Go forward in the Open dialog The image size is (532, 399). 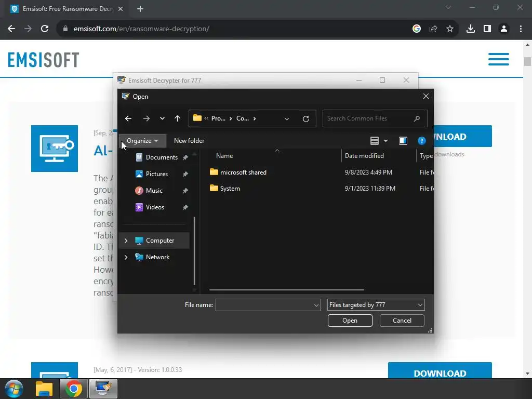pyautogui.click(x=146, y=118)
